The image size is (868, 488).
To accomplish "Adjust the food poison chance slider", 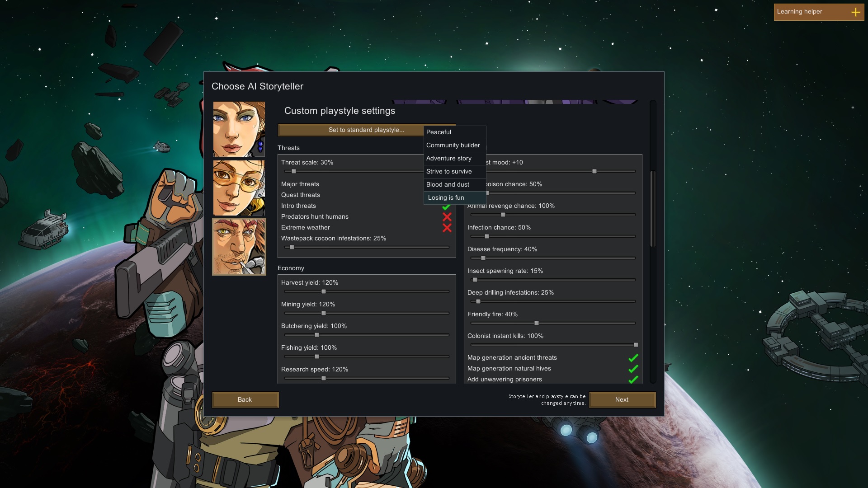I will 561,193.
